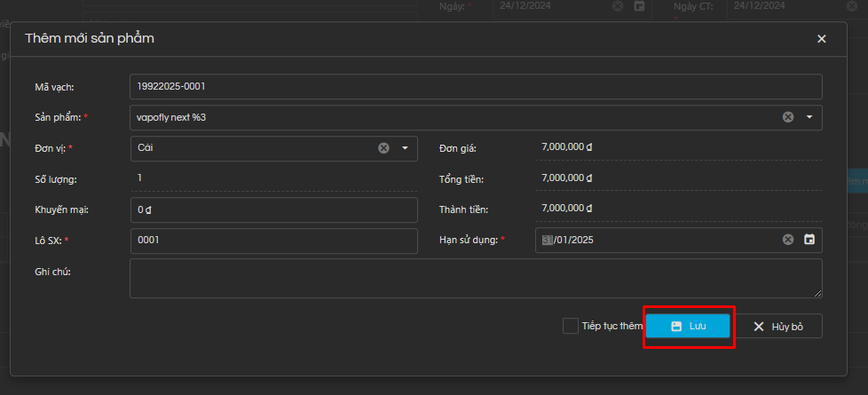Screen dimensions: 868x395
Task: Open the Hạn sử dụng calendar picker
Action: click(x=809, y=240)
